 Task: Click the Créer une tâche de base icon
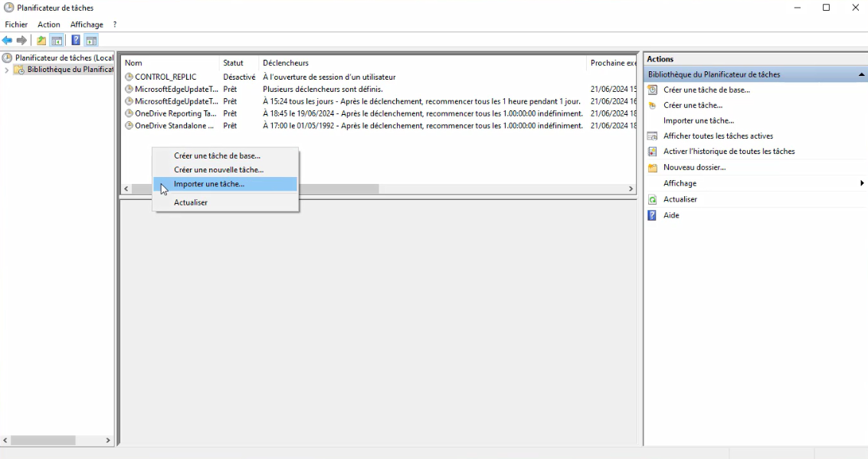click(653, 90)
